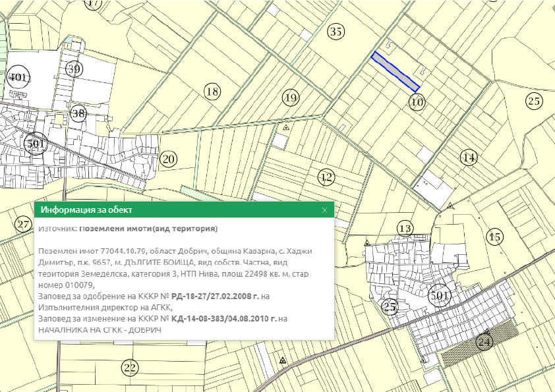Viewport: 555px width, 392px height.
Task: Click the circled number 18 on the map
Action: click(212, 92)
